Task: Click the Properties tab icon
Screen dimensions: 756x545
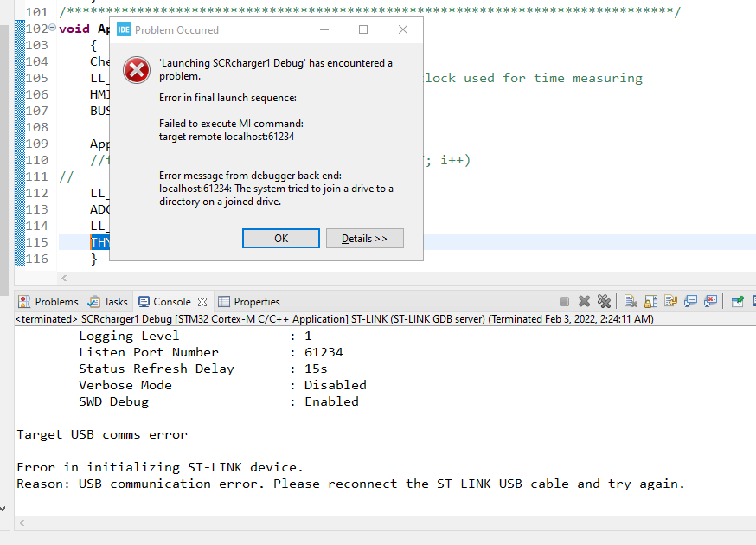Action: 224,302
